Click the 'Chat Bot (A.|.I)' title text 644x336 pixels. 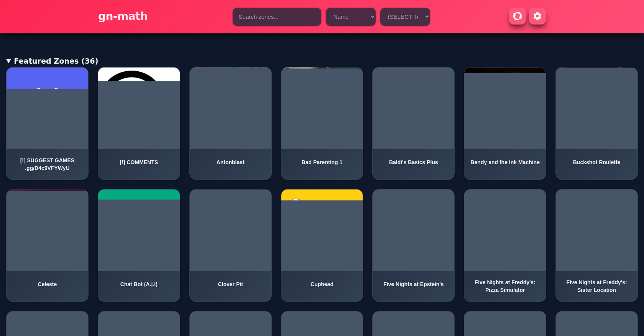139,284
